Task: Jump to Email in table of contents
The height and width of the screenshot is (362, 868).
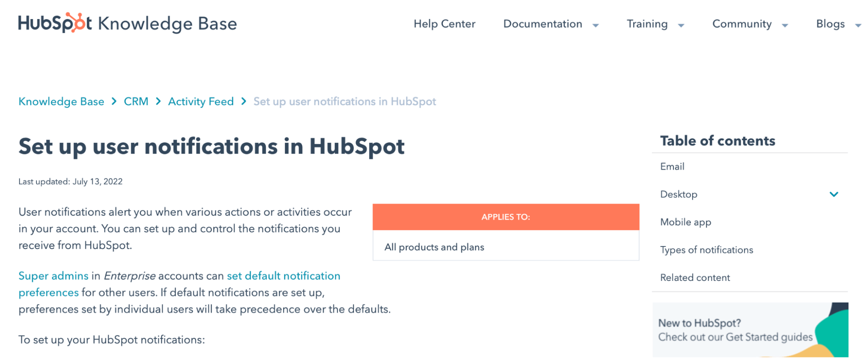Action: pyautogui.click(x=672, y=167)
